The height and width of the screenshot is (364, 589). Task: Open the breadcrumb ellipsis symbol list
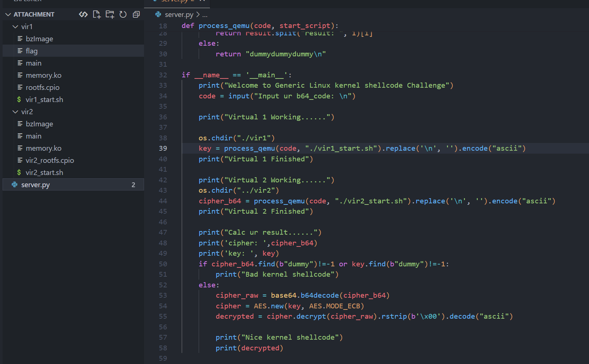click(x=205, y=15)
